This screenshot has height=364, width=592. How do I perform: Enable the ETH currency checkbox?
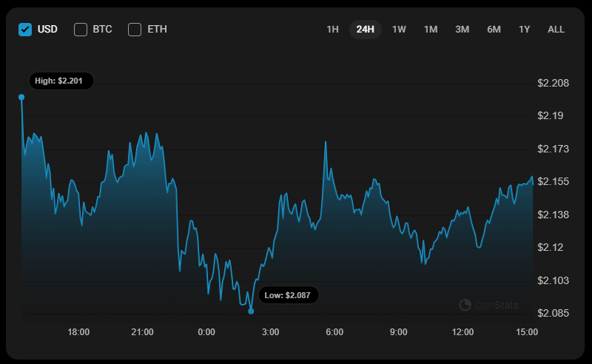135,30
